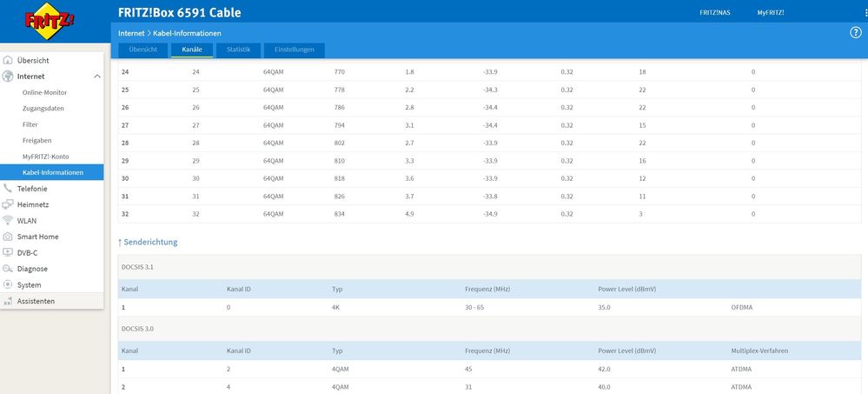Viewport: 868px width, 394px height.
Task: Click frequency 770 in channel 24 row
Action: tap(340, 72)
